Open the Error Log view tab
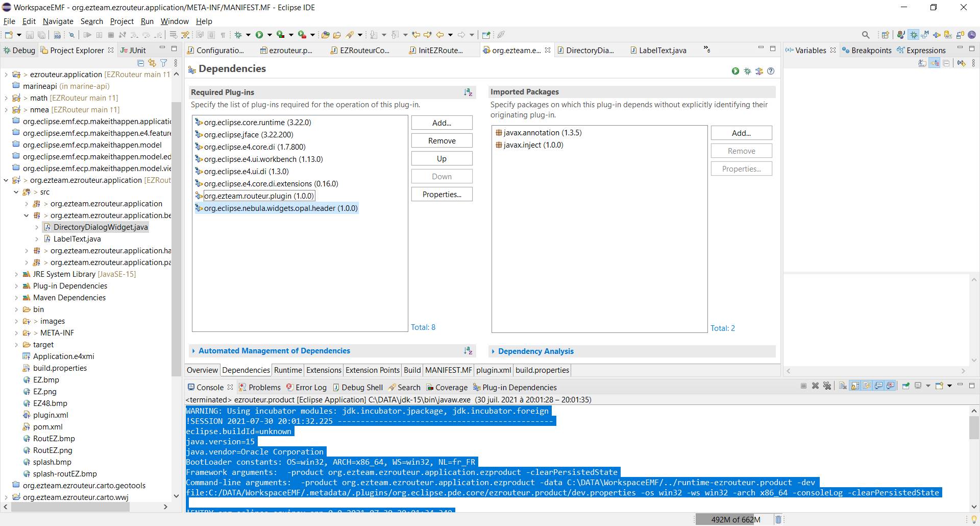This screenshot has width=980, height=526. (306, 388)
